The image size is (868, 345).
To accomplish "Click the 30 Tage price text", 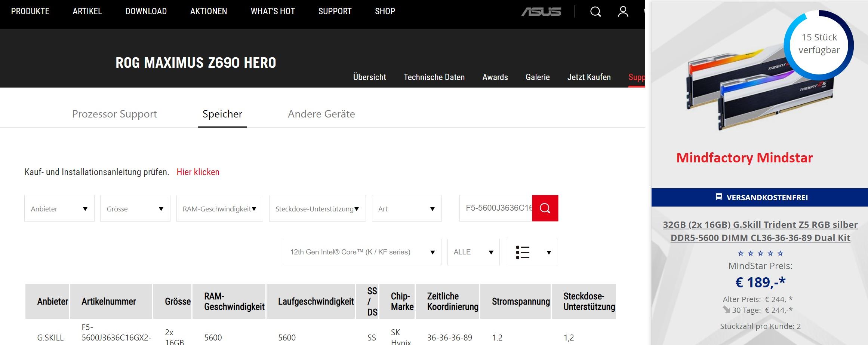I will [758, 310].
